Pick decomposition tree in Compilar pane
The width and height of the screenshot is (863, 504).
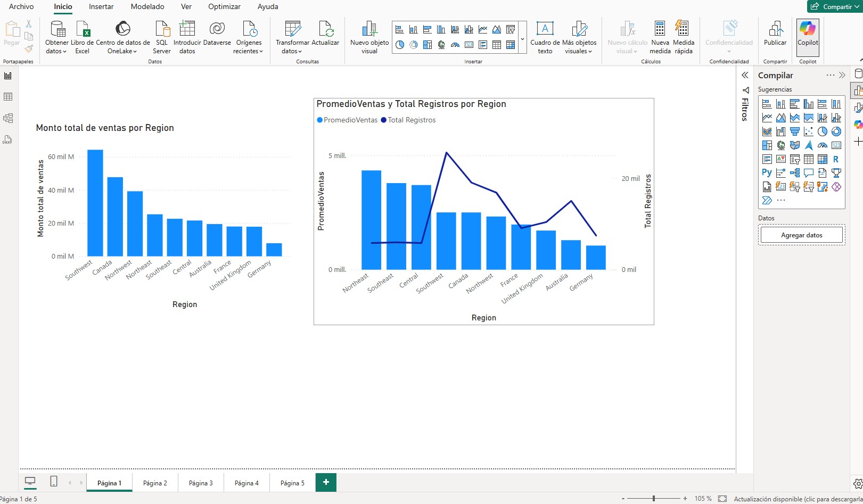tap(795, 172)
